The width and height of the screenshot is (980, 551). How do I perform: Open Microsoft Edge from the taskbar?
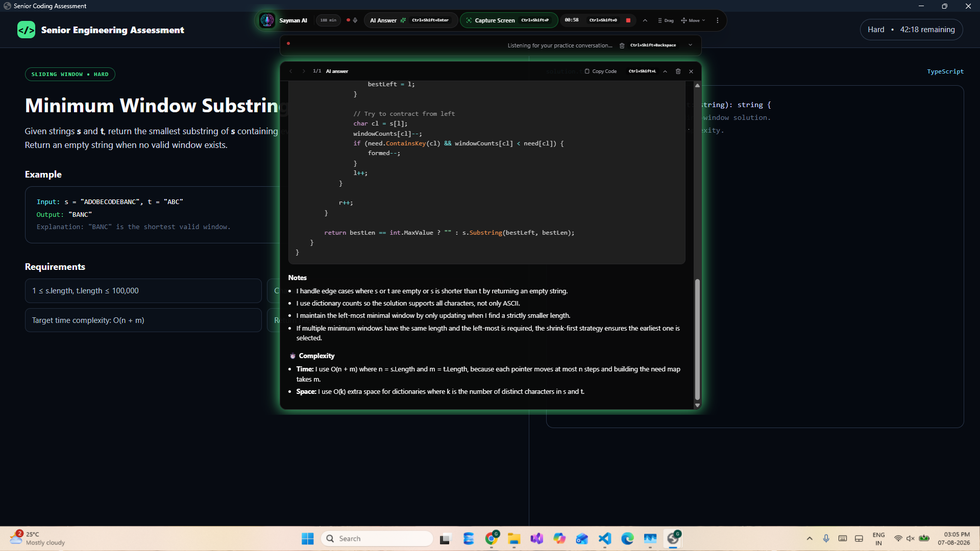point(627,539)
